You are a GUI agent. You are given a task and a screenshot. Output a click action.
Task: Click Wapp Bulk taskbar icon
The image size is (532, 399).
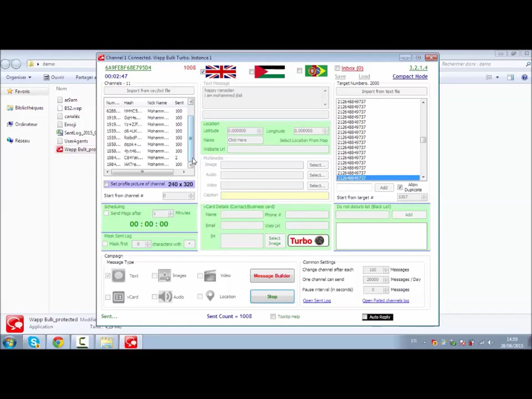(x=131, y=342)
